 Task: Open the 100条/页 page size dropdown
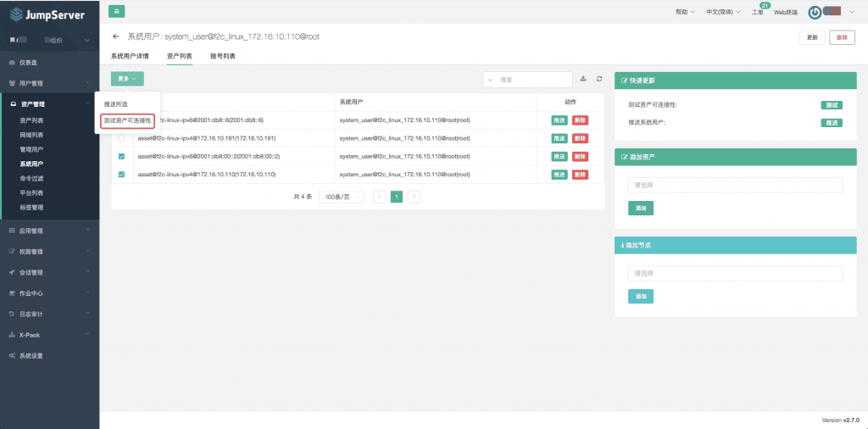[342, 197]
